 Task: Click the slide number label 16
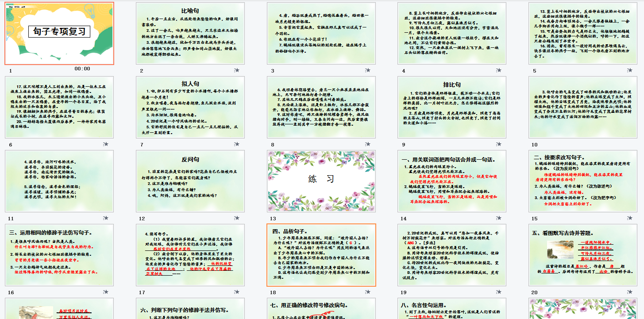click(11, 292)
